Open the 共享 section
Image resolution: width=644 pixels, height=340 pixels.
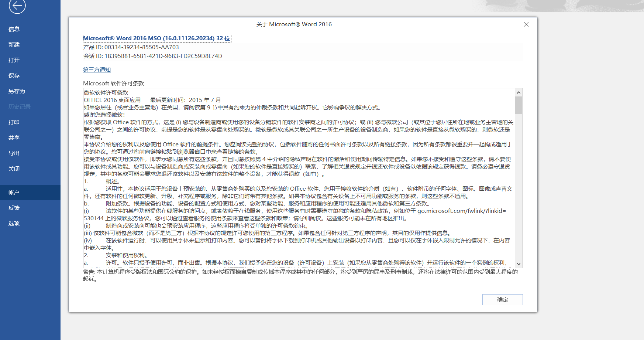tap(14, 138)
